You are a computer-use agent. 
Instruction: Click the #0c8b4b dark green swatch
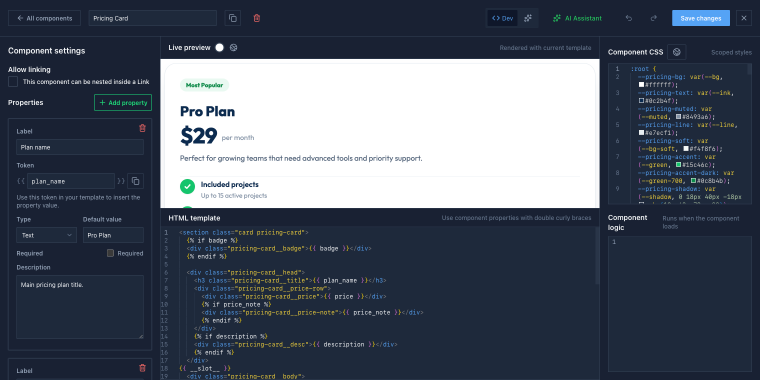click(x=694, y=181)
